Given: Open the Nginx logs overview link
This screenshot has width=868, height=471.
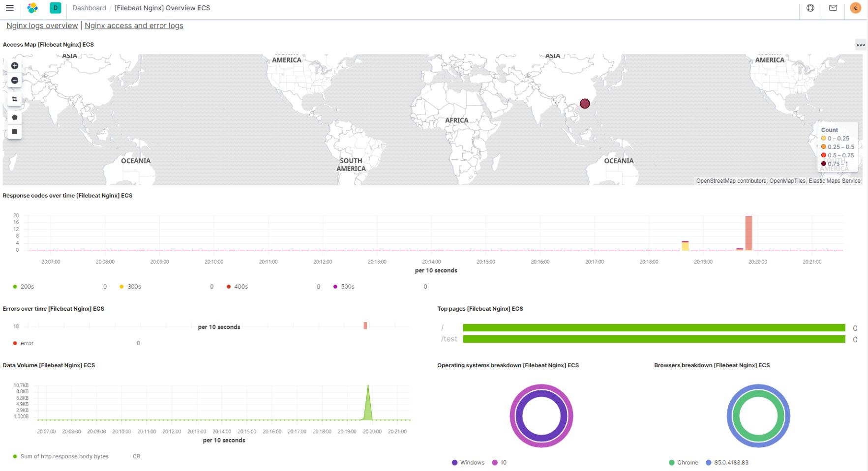Looking at the screenshot, I should [x=42, y=26].
